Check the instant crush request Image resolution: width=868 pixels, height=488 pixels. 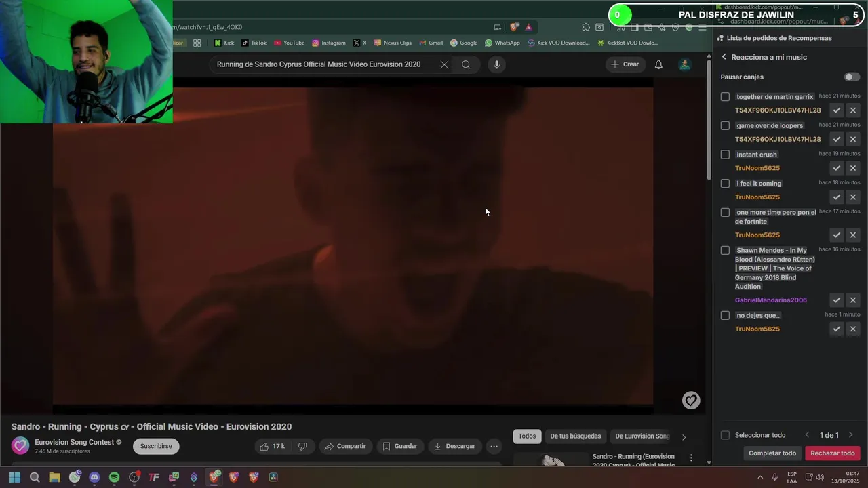(x=725, y=155)
